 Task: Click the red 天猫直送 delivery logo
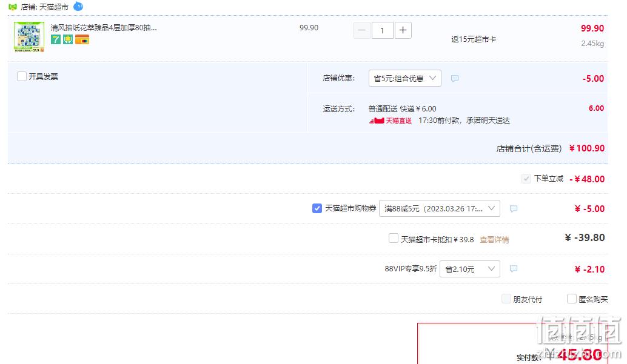[391, 121]
